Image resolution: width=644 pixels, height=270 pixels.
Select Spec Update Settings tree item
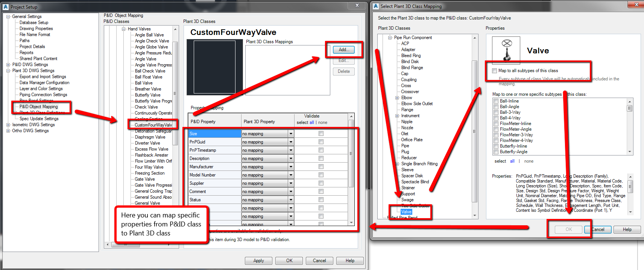click(39, 119)
